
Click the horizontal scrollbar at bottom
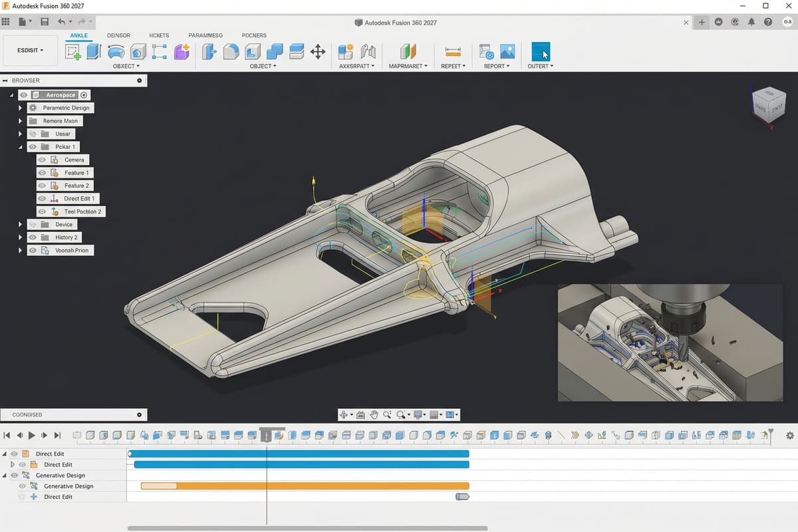[x=307, y=529]
